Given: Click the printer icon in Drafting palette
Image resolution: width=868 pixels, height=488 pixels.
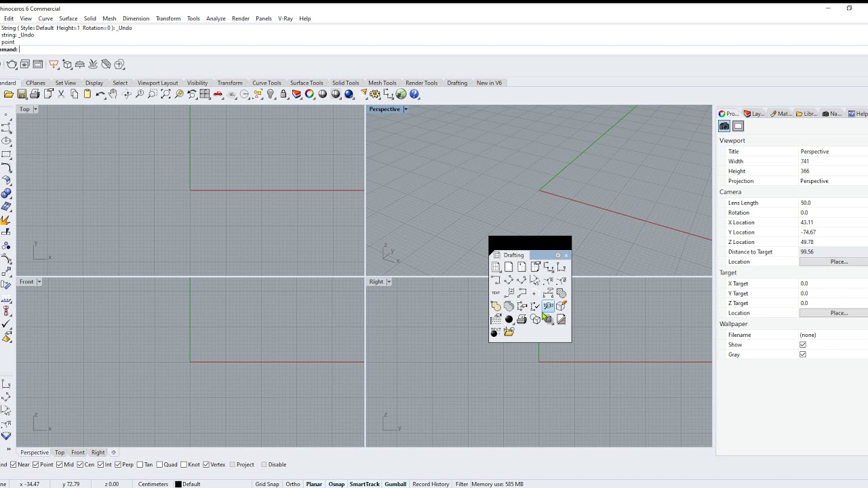Looking at the screenshot, I should coord(521,319).
